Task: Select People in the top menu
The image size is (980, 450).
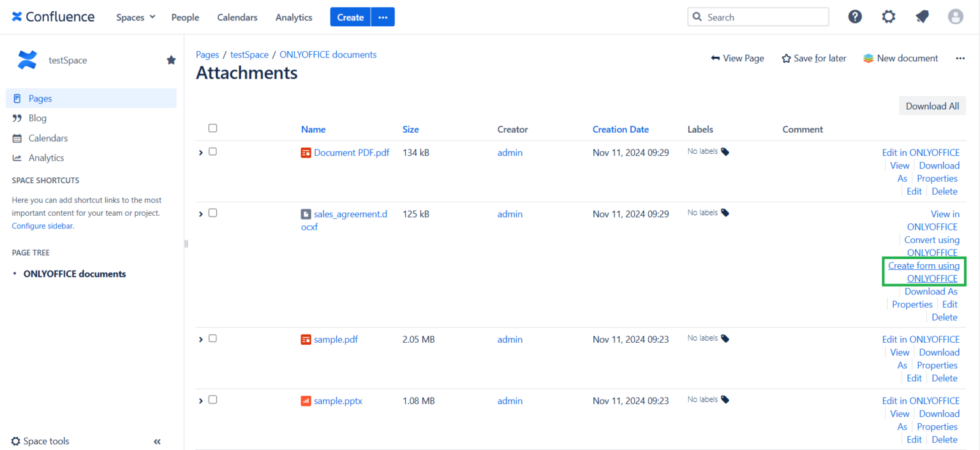Action: click(x=185, y=17)
